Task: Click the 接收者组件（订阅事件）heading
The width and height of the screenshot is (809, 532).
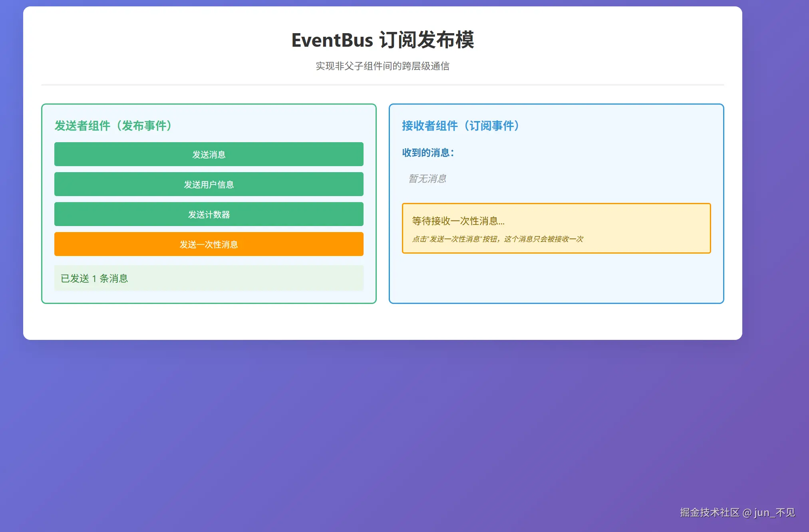Action: tap(461, 126)
